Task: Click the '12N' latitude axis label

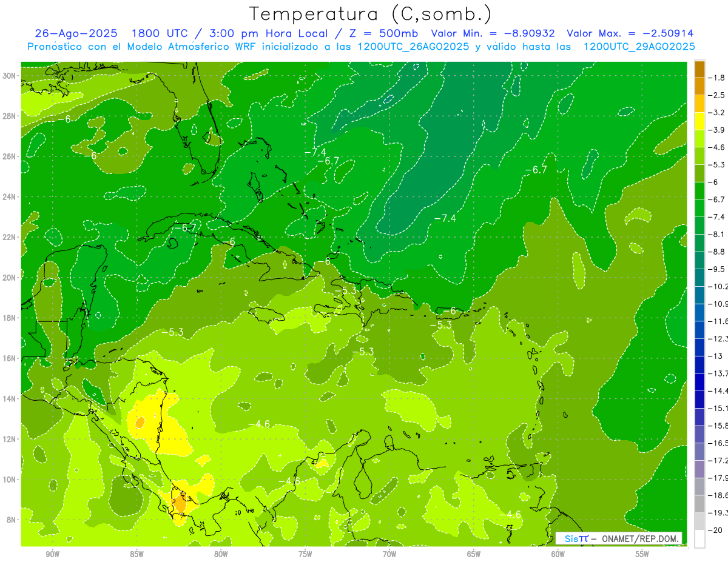Action: tap(9, 439)
